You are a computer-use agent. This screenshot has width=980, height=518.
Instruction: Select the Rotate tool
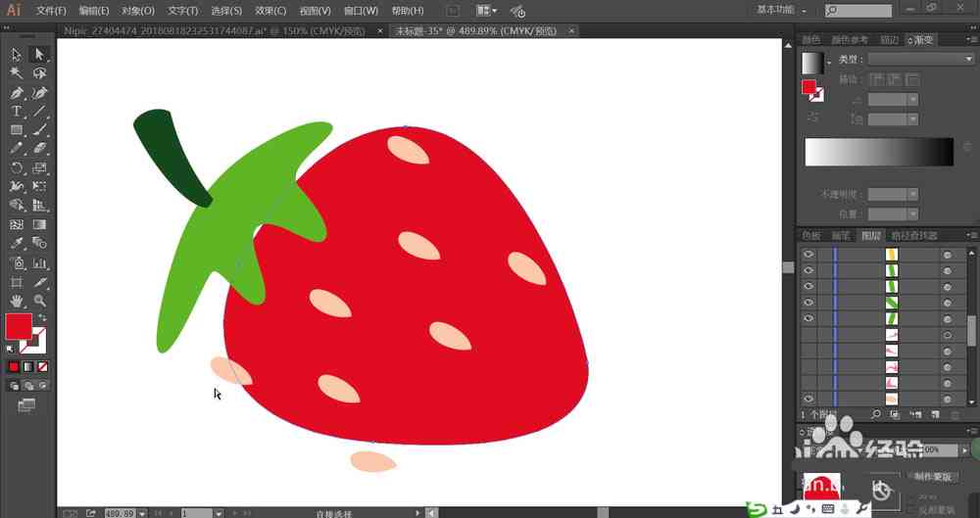(x=17, y=168)
